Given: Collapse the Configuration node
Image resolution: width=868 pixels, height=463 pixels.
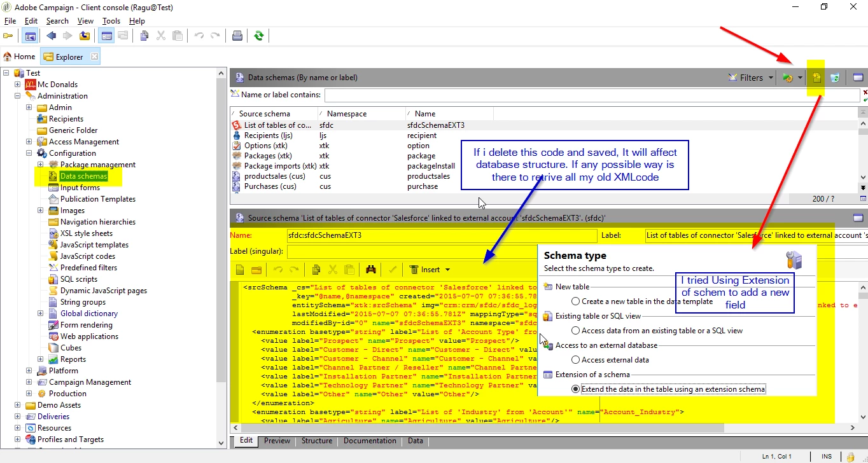Looking at the screenshot, I should 29,153.
